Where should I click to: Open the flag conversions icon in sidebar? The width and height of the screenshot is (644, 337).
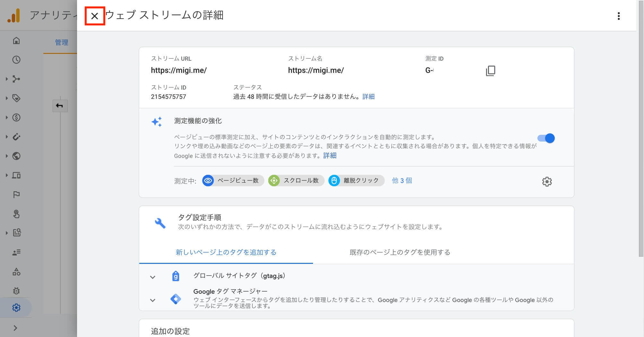pyautogui.click(x=16, y=194)
